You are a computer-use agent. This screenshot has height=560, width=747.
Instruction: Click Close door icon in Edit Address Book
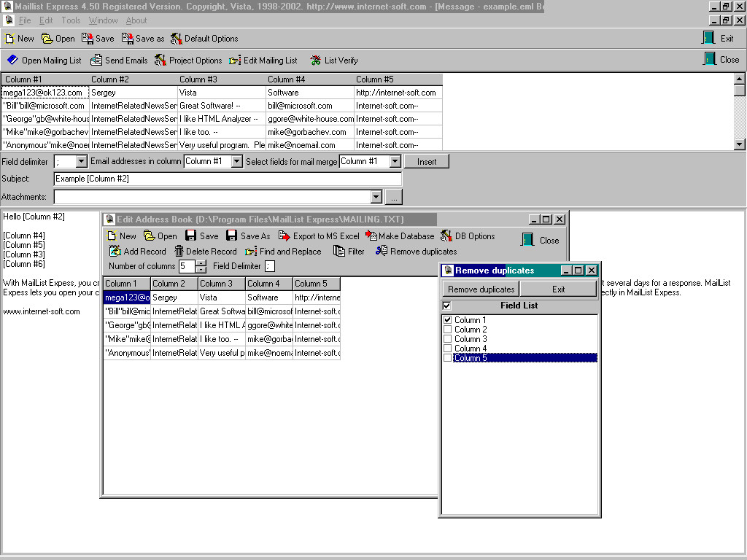(x=528, y=239)
